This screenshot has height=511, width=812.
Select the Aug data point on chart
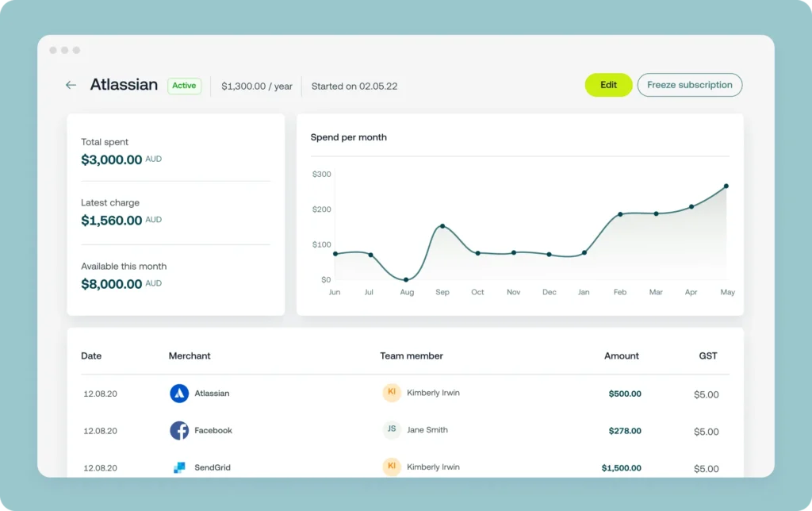[406, 280]
